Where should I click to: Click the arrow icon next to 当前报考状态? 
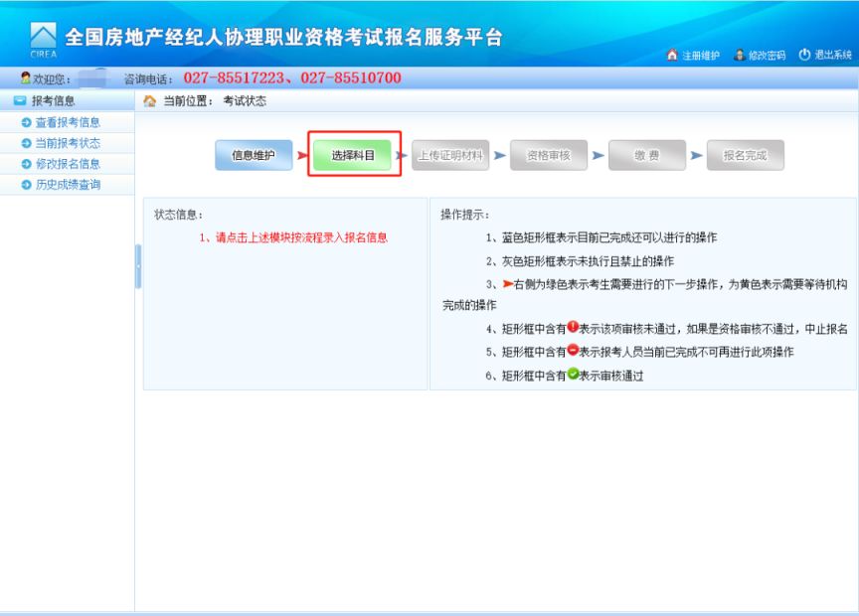click(26, 143)
